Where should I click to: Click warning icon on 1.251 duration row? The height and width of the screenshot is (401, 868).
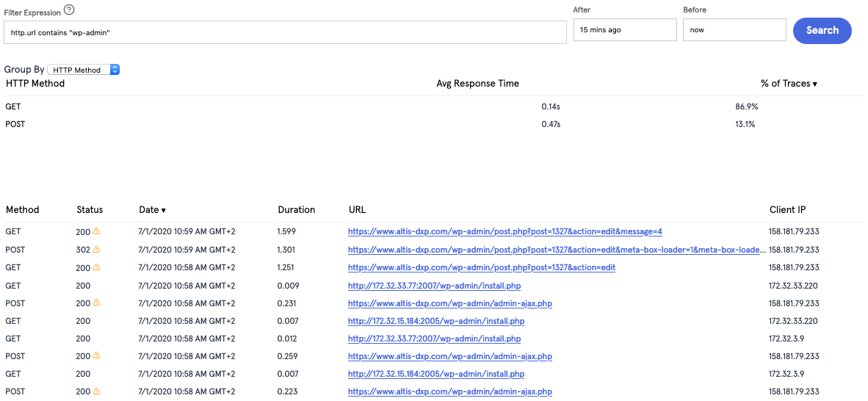coord(96,267)
